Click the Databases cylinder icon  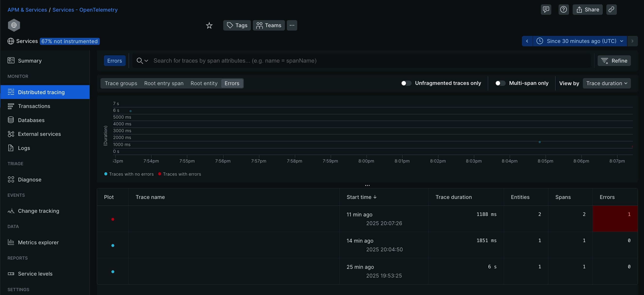11,120
